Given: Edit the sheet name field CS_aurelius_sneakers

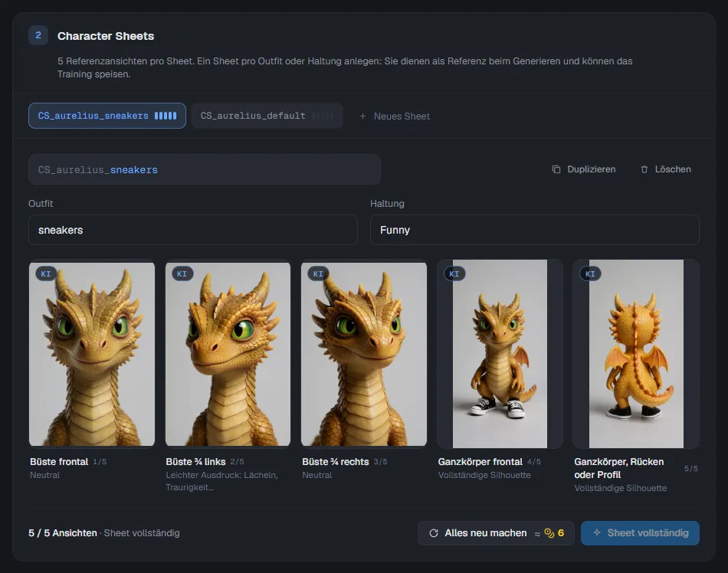Looking at the screenshot, I should pyautogui.click(x=205, y=169).
